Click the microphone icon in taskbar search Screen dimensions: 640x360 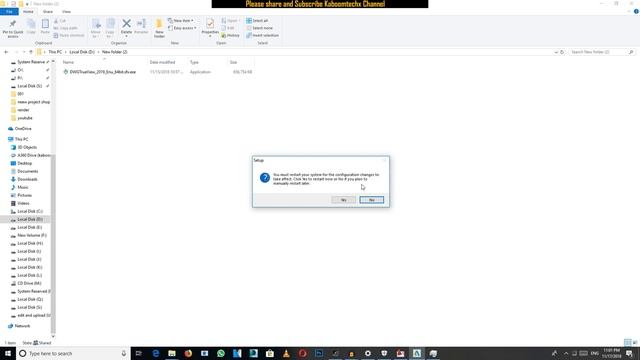124,353
